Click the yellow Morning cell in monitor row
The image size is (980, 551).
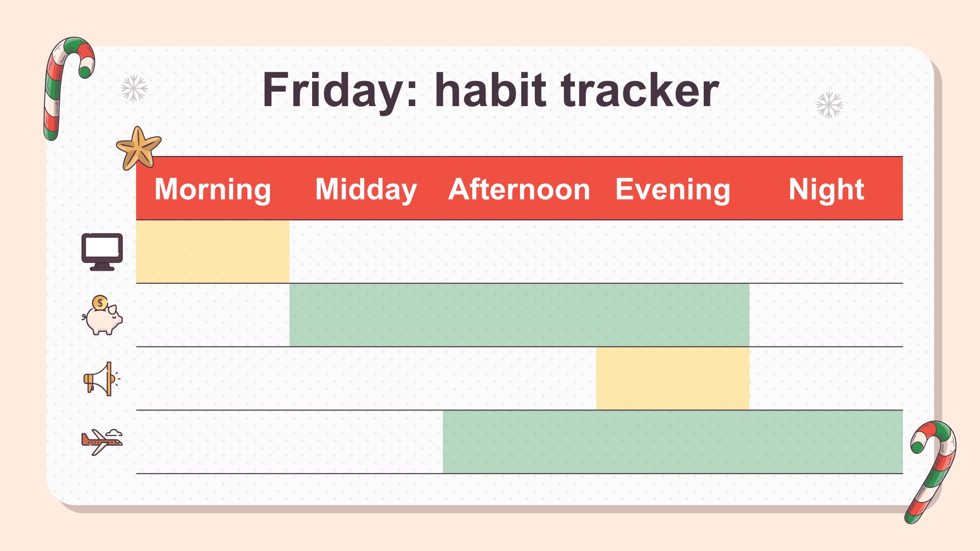click(213, 252)
